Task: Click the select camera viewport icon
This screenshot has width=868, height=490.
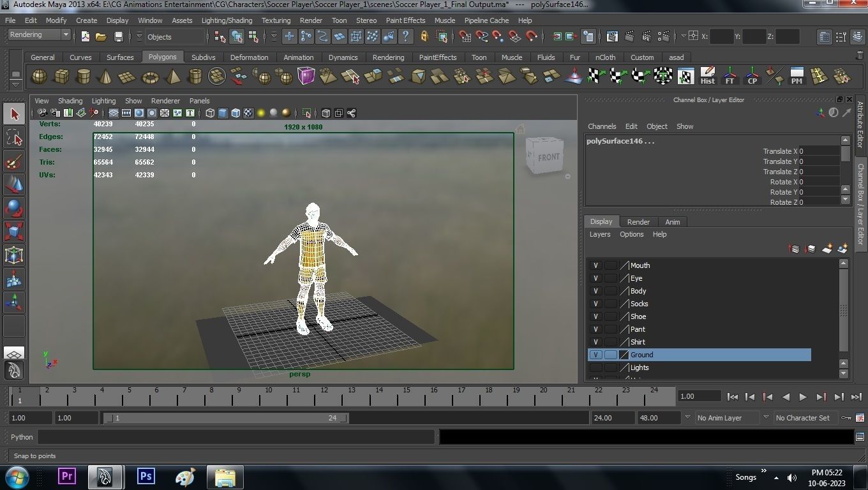Action: tap(42, 113)
